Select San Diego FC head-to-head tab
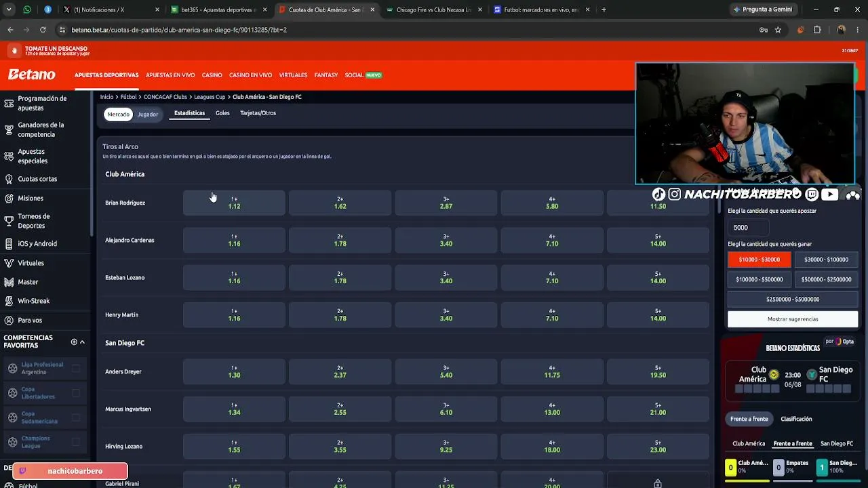 [837, 443]
